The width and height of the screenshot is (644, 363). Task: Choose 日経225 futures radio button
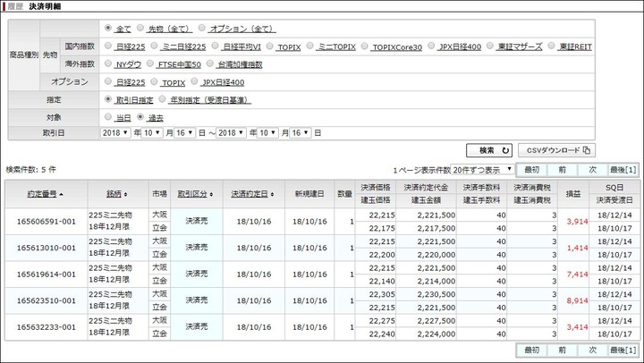(x=108, y=46)
